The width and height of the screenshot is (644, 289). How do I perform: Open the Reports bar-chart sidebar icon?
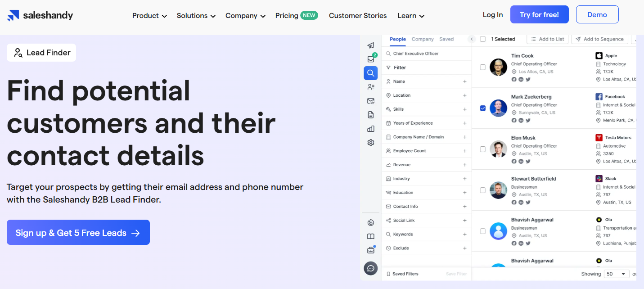[371, 129]
